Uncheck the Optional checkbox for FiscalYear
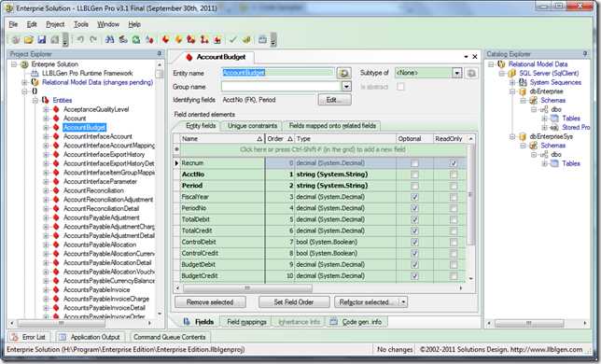601x364 pixels. click(414, 197)
